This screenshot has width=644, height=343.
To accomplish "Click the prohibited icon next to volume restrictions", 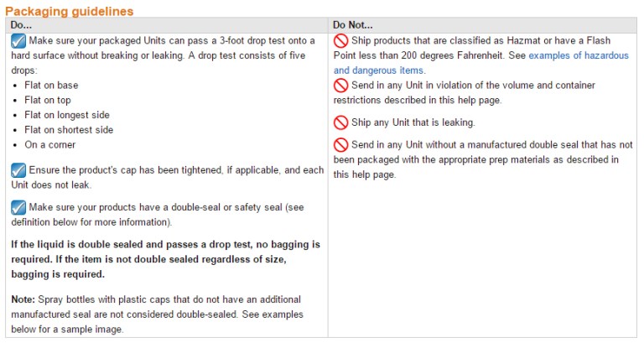I will [341, 86].
